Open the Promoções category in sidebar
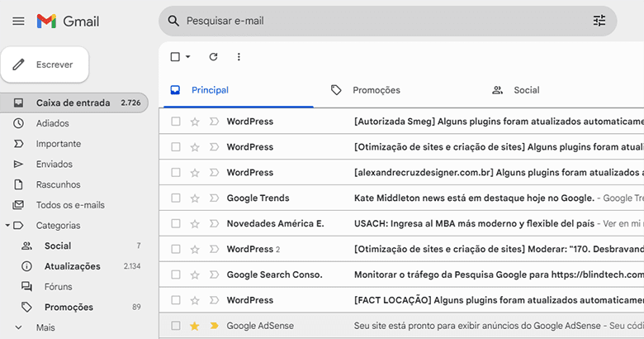 pos(69,308)
